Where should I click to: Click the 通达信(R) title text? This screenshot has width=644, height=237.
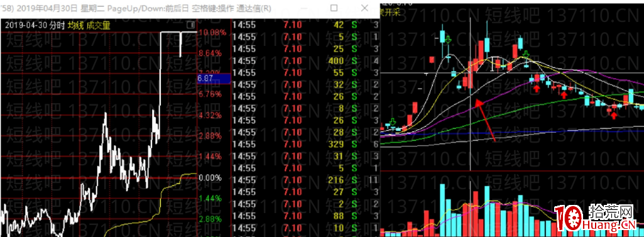pos(254,8)
